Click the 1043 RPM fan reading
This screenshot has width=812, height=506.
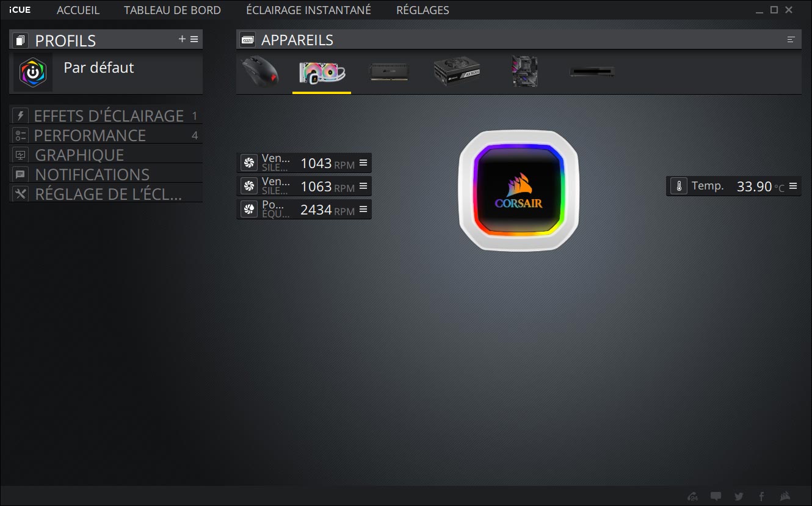click(x=327, y=164)
